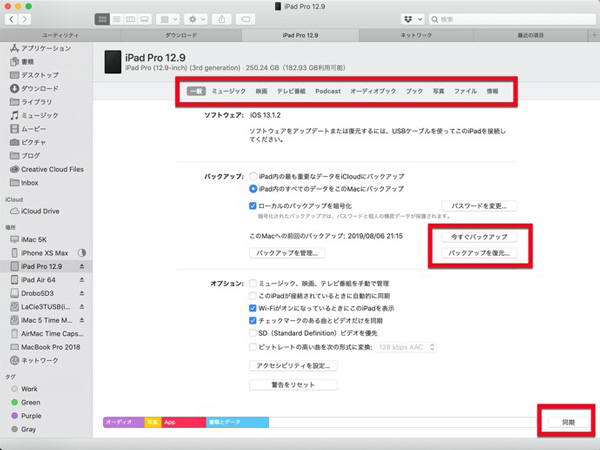This screenshot has height=450, width=600.
Task: Click the Share toolbar button
Action: tap(222, 19)
